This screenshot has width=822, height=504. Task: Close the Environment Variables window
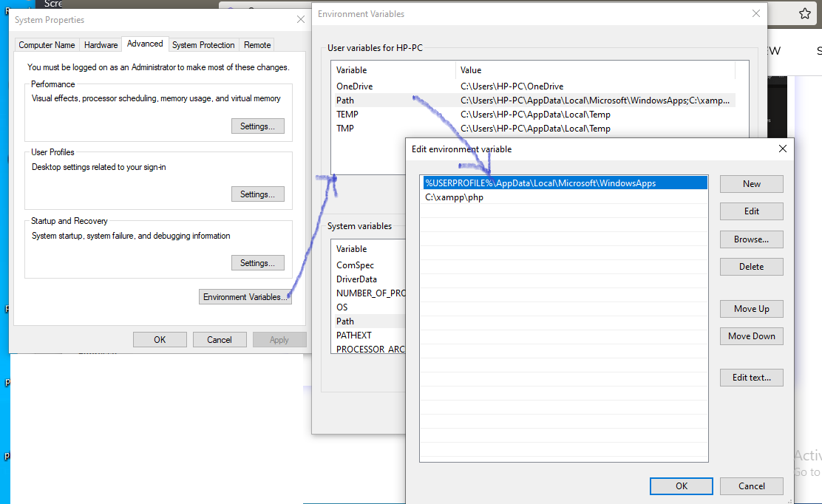tap(756, 13)
